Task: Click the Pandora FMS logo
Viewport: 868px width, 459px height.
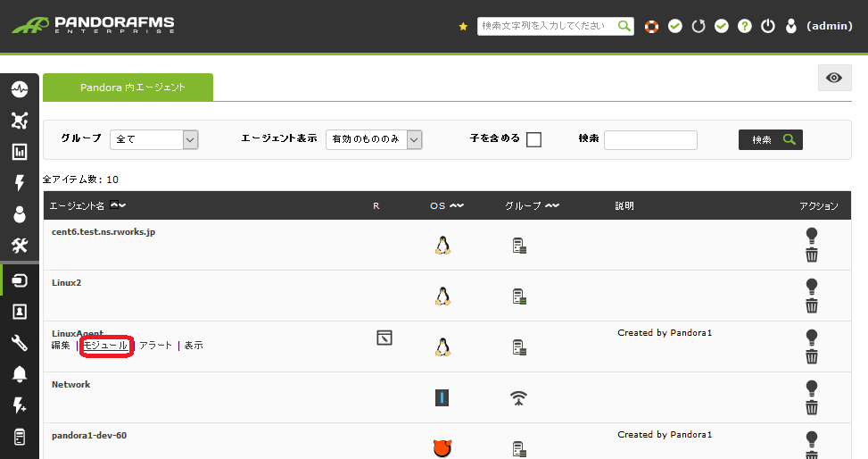Action: point(93,25)
